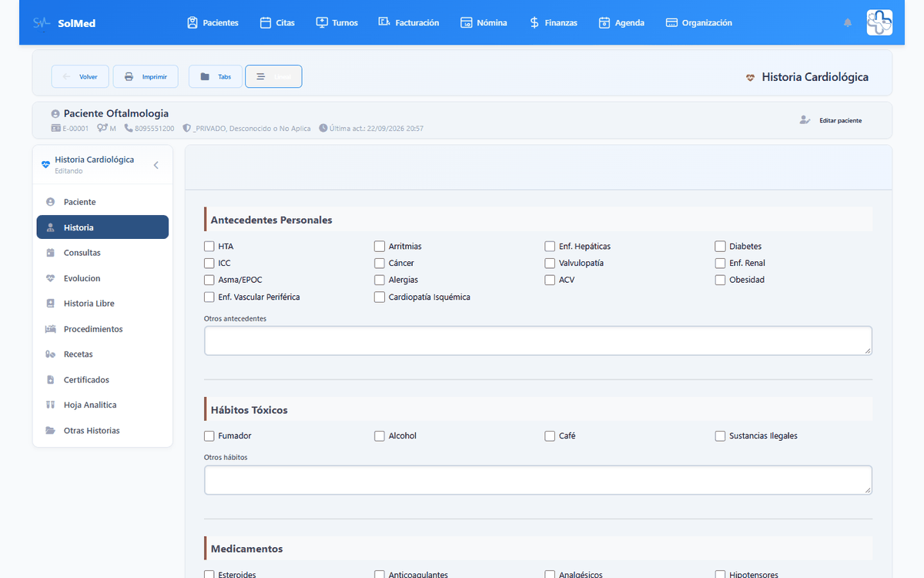Tick the Obesidad checkbox
This screenshot has height=578, width=924.
click(720, 280)
